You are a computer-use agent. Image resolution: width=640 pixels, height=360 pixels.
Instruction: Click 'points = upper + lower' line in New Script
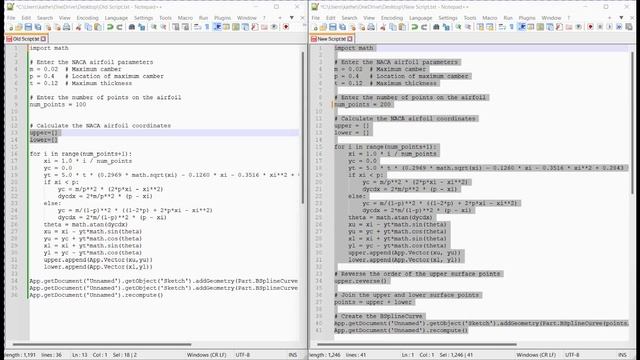(373, 302)
